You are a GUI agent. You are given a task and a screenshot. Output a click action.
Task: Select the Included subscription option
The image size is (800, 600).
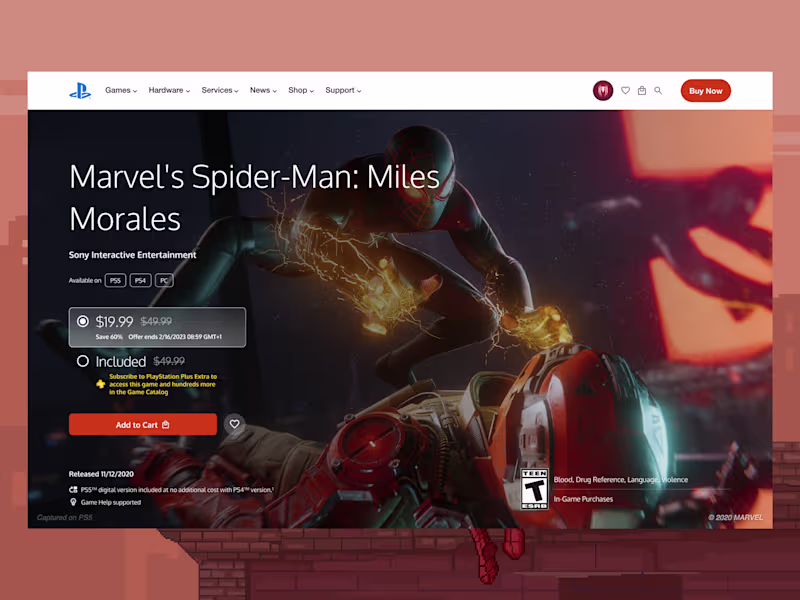[83, 361]
